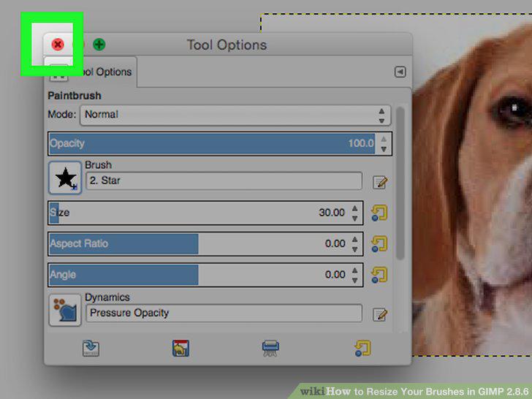Viewport: 532px width, 399px height.
Task: Click the green zoom window button
Action: pos(99,45)
